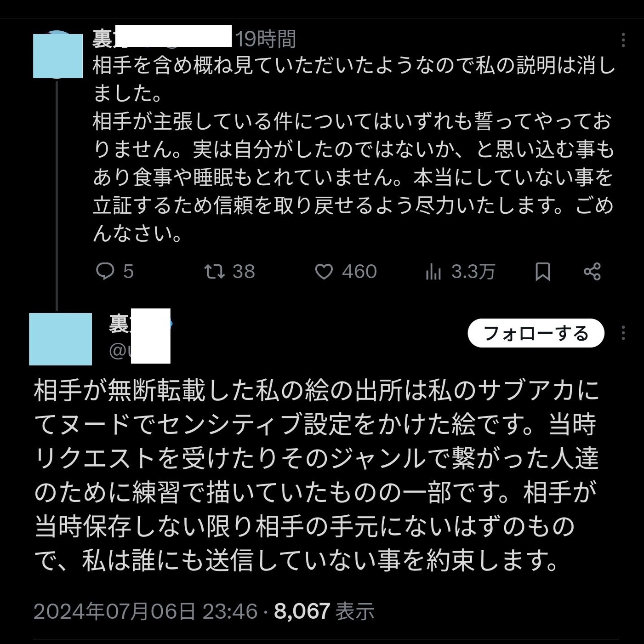Open more options for the top tweet
Viewport: 644px width, 644px height.
point(623,40)
